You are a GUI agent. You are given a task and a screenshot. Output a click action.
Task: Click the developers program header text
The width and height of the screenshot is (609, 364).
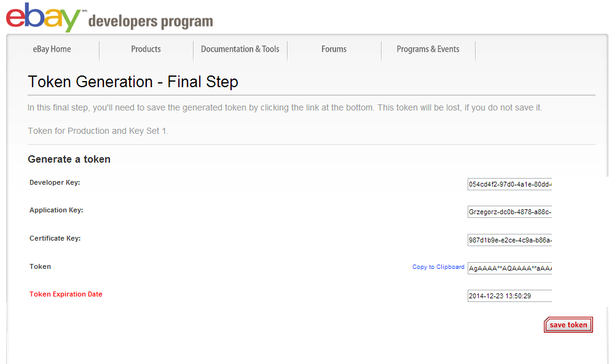pyautogui.click(x=151, y=21)
